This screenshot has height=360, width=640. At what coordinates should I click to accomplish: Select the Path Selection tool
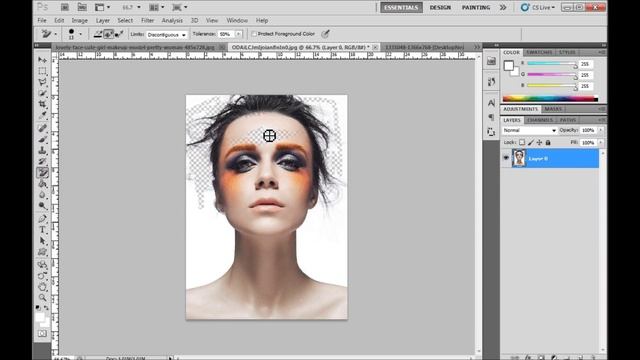pos(42,241)
